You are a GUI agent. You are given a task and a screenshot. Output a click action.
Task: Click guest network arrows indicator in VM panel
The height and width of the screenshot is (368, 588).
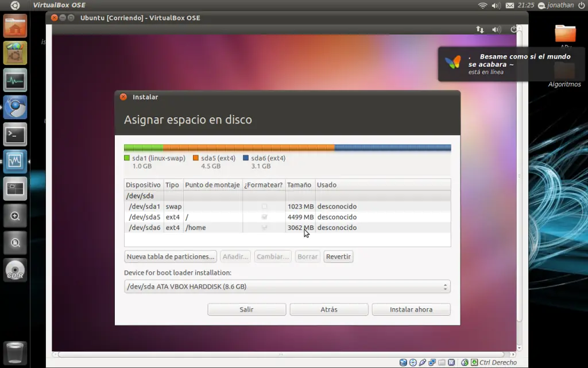pyautogui.click(x=480, y=29)
